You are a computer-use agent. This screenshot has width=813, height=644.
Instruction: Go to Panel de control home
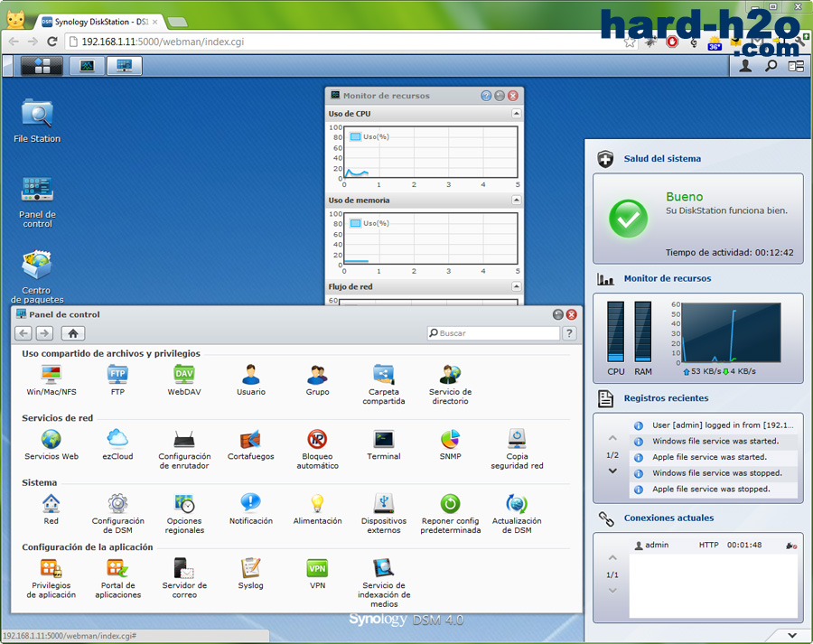73,333
